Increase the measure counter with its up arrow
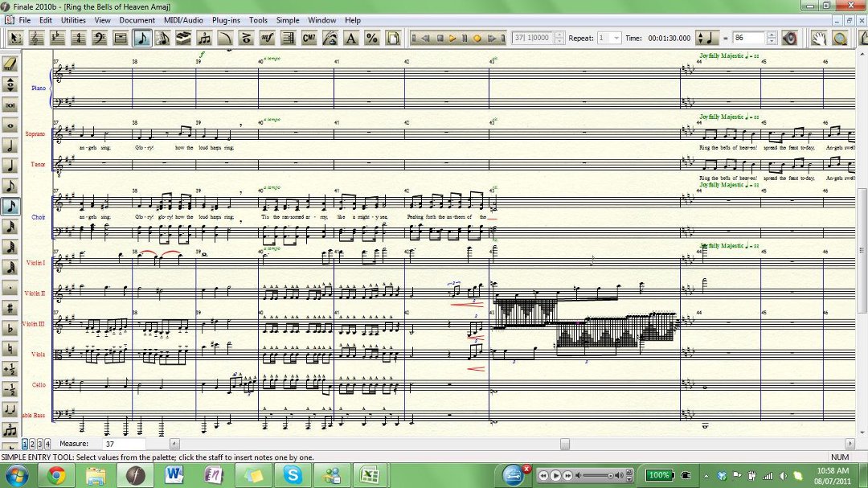The width and height of the screenshot is (868, 488). (559, 35)
